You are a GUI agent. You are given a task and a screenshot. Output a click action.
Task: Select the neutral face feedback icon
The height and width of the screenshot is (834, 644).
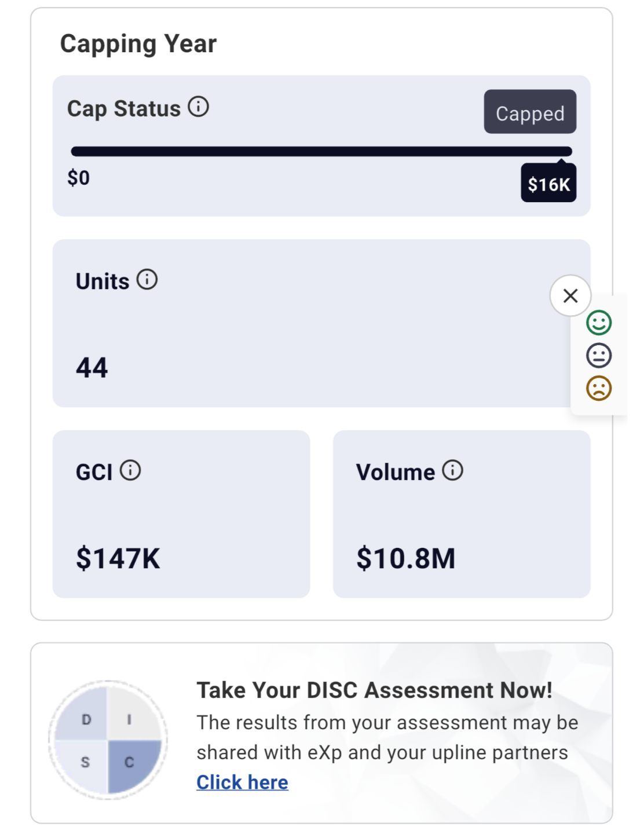coord(598,355)
